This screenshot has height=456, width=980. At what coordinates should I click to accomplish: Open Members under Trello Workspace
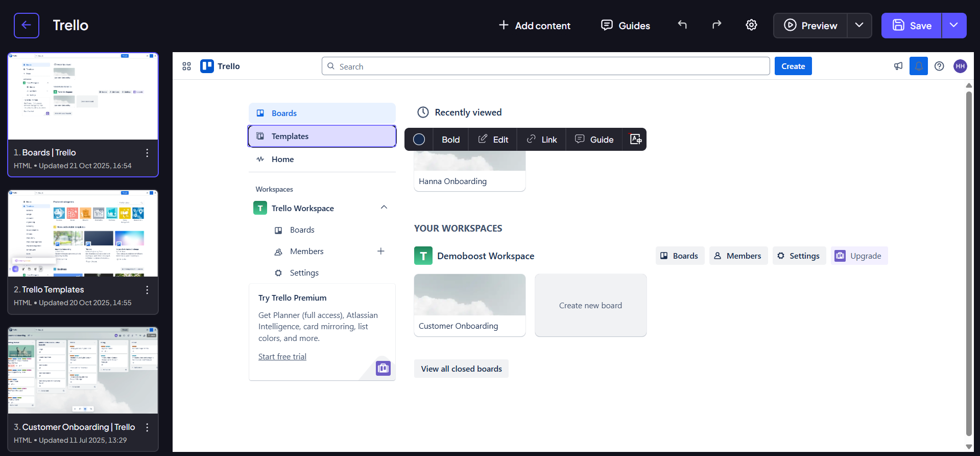(x=306, y=252)
